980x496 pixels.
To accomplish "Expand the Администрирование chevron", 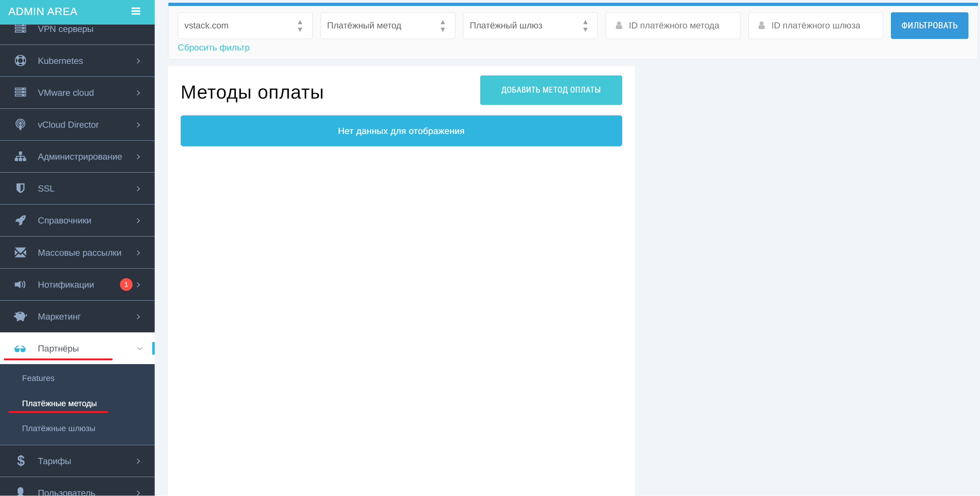I will pyautogui.click(x=139, y=157).
